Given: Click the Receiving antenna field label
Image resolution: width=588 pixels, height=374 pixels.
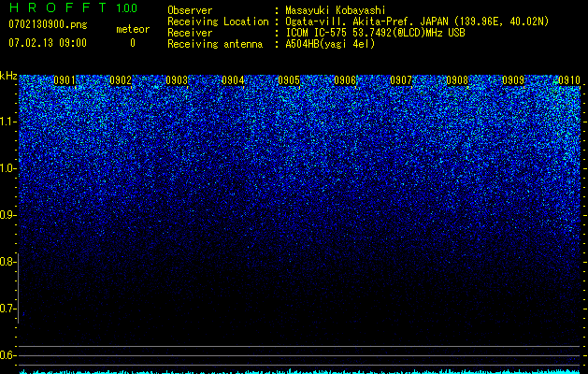Looking at the screenshot, I should click(215, 44).
